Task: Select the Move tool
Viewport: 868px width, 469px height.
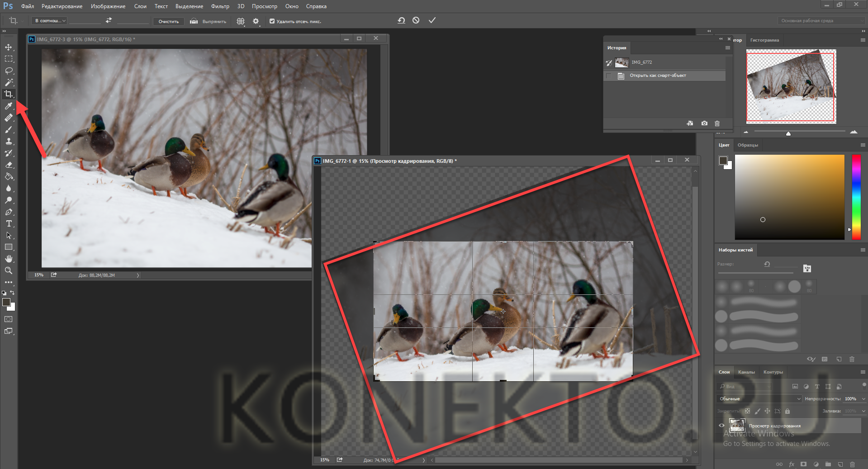Action: [x=9, y=47]
